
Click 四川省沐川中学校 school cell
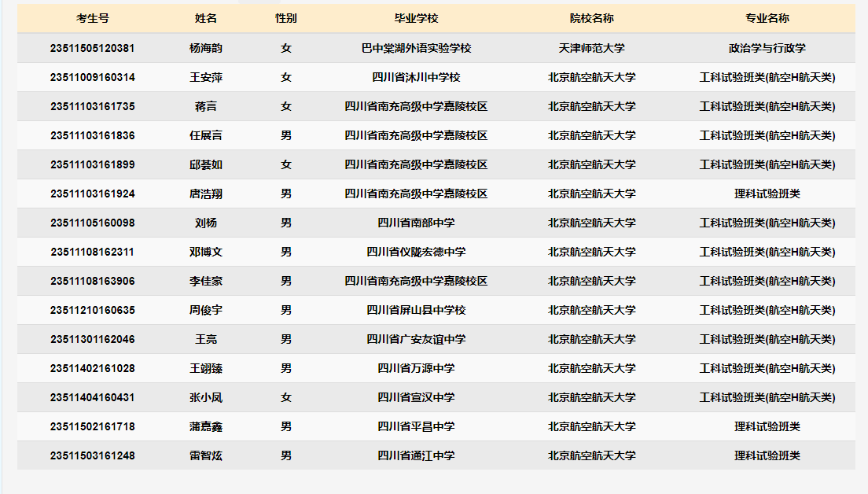416,78
